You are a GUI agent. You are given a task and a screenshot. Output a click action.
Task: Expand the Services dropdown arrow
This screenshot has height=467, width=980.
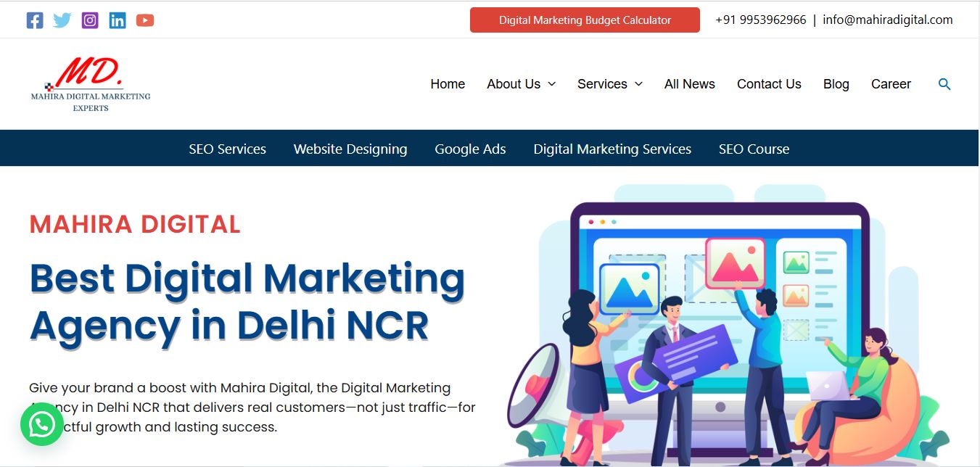pos(638,84)
